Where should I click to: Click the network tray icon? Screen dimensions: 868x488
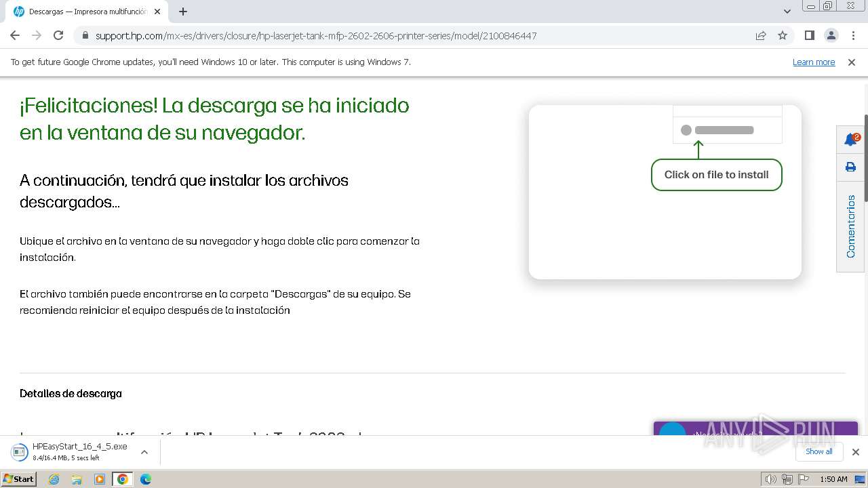coord(787,479)
